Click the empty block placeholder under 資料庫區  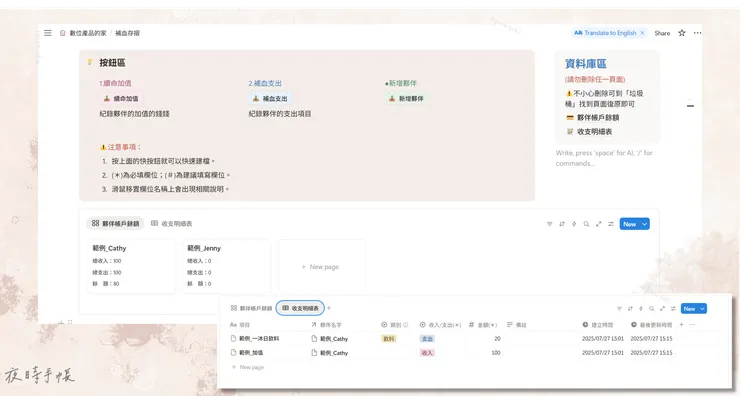[604, 158]
